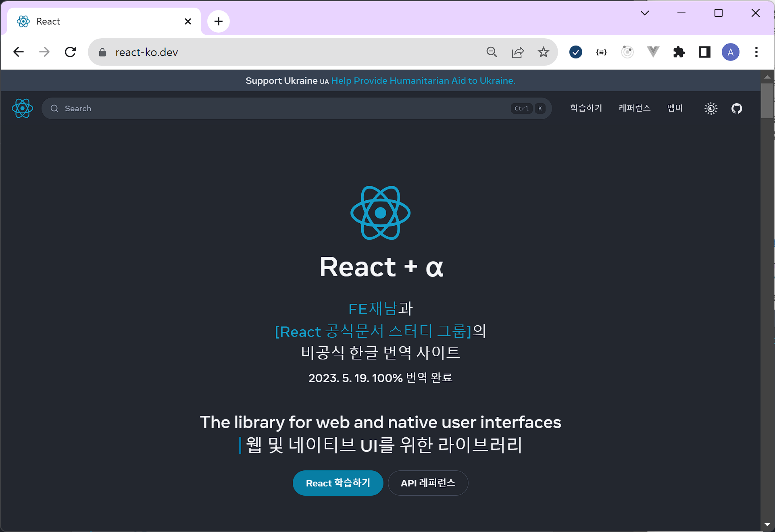Click the Vue devtools extension icon
This screenshot has width=775, height=532.
(653, 52)
